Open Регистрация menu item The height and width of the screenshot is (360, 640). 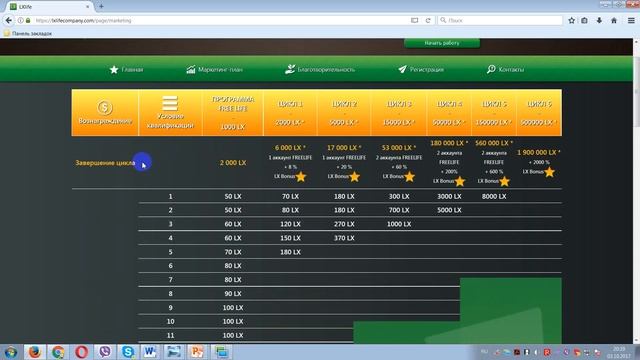[x=421, y=70]
